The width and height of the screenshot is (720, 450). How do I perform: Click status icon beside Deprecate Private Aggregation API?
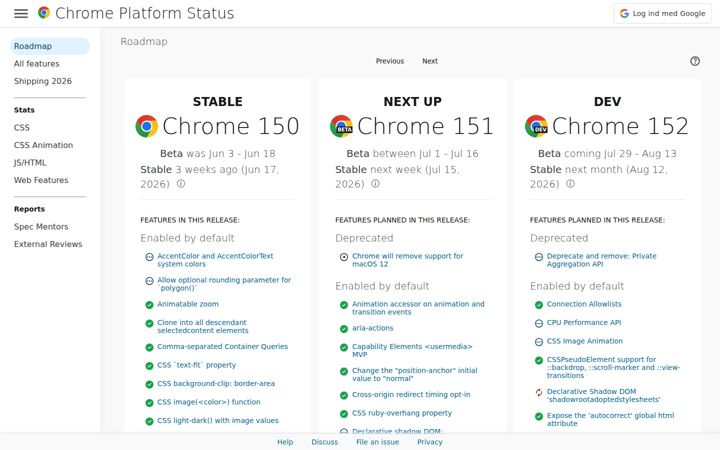click(x=539, y=257)
